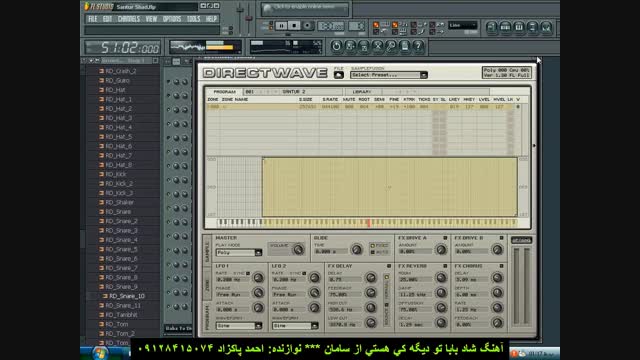Open the Line snap selector dropdown
This screenshot has width=640, height=360.
[462, 25]
